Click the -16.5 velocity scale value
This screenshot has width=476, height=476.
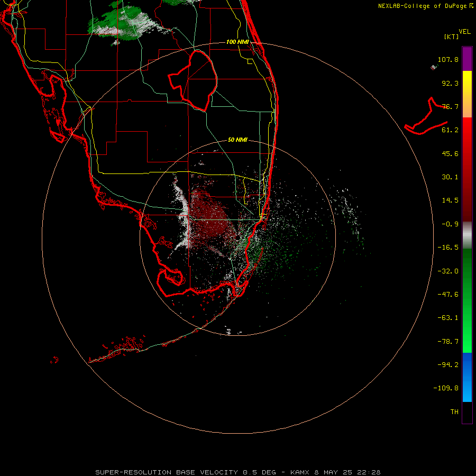(448, 248)
